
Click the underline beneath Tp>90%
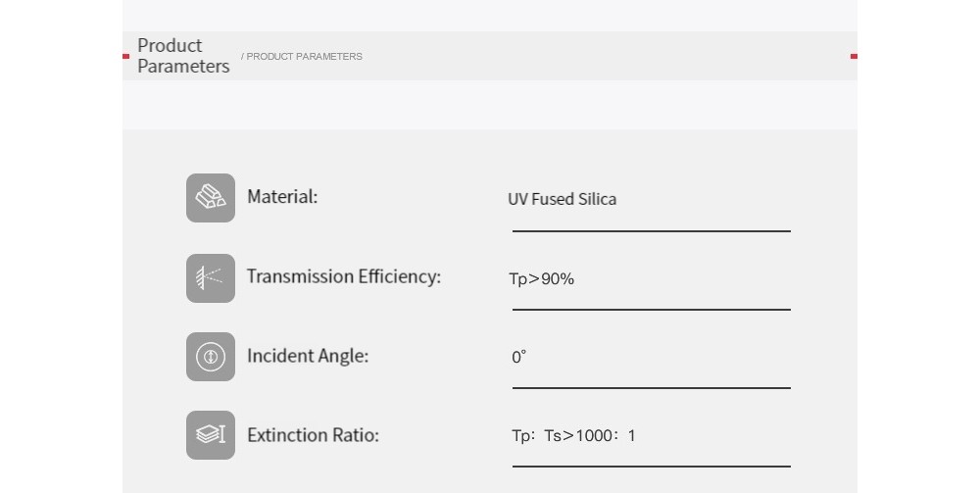(x=652, y=310)
